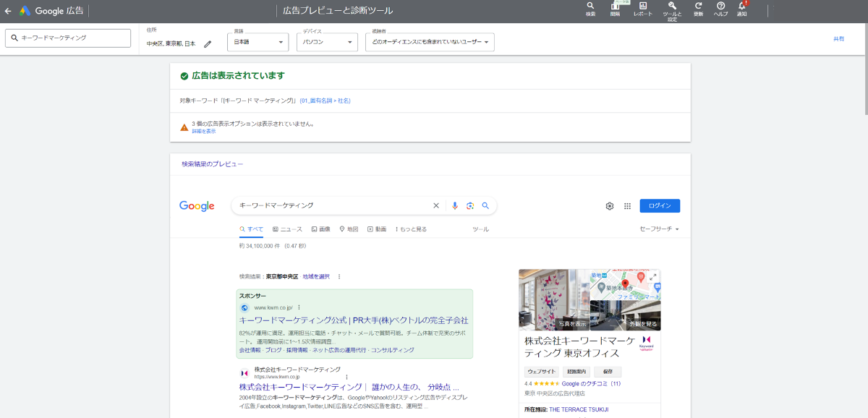
Task: Open the Google のクチコミ（11） reviews link
Action: [x=591, y=384]
